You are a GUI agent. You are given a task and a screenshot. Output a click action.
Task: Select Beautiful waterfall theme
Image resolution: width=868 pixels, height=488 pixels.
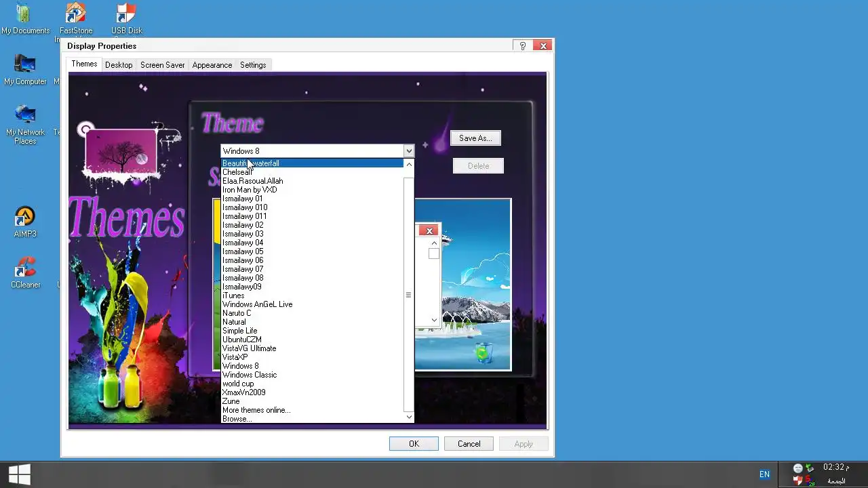pyautogui.click(x=313, y=163)
